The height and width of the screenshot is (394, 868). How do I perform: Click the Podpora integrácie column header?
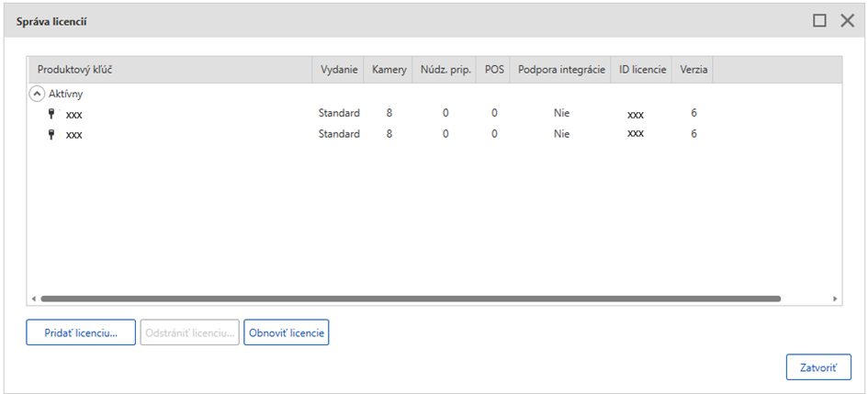tap(561, 70)
